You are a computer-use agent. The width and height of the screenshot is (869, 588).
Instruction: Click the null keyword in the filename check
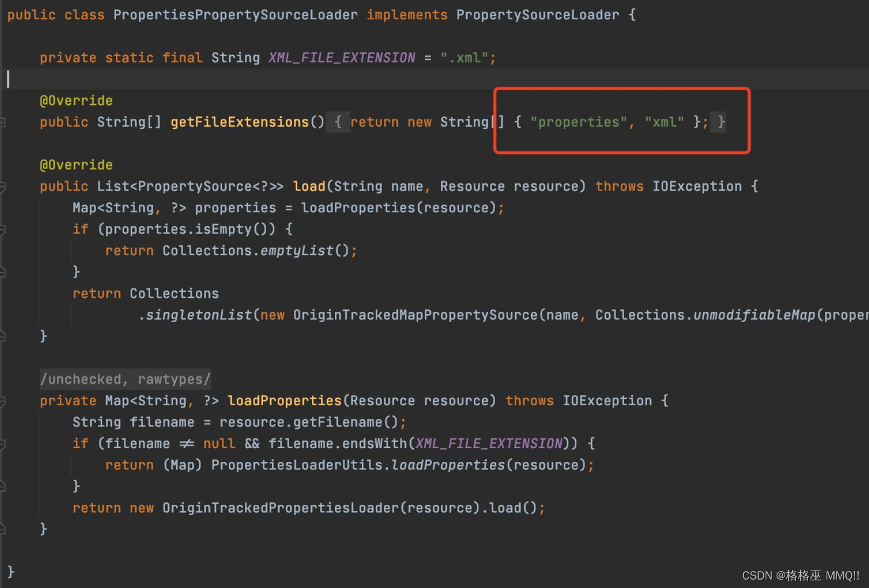(219, 444)
